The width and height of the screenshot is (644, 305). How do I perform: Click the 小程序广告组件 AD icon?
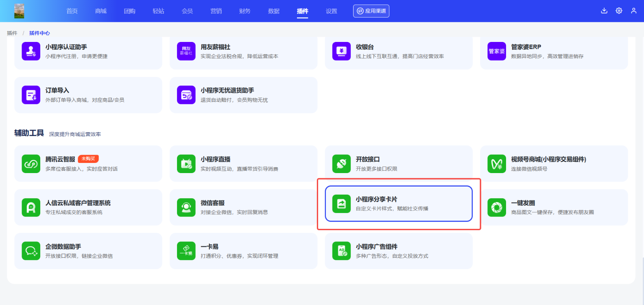point(341,251)
